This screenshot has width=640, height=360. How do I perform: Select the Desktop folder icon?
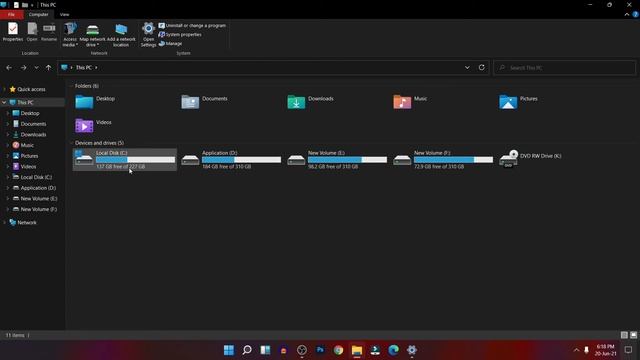pos(84,102)
